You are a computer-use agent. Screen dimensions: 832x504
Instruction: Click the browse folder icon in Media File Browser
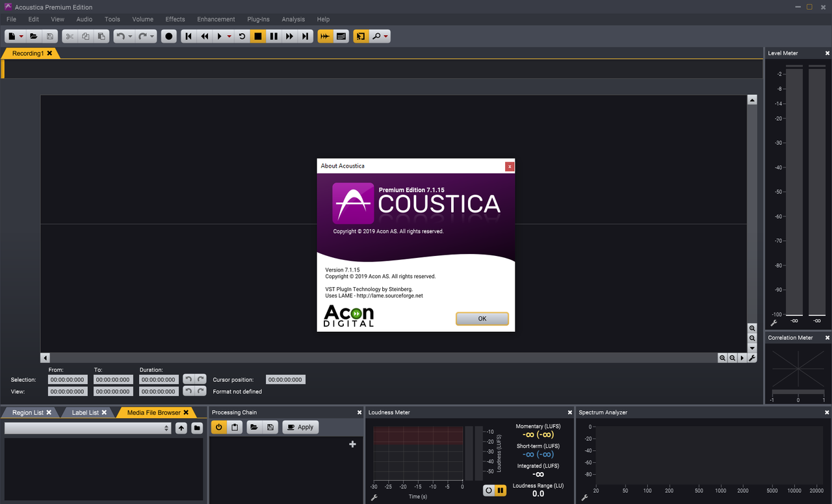197,428
